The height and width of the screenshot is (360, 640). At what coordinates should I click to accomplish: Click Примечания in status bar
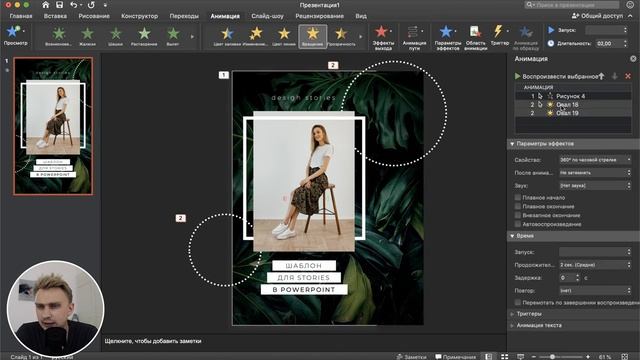(456, 357)
